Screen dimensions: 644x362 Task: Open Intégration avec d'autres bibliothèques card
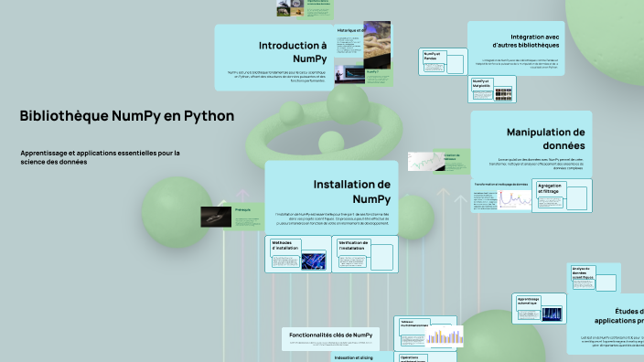coord(516,48)
